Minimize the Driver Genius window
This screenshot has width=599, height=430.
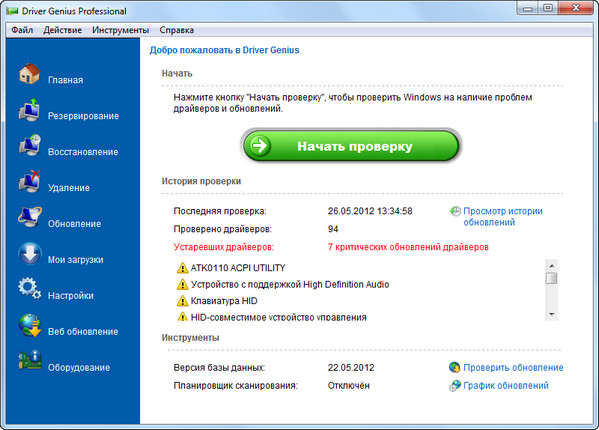[528, 8]
